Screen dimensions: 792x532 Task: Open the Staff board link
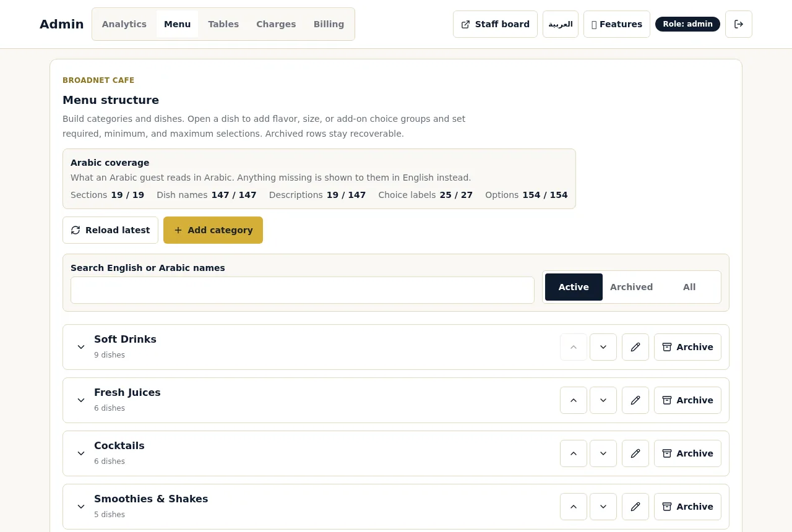[495, 24]
